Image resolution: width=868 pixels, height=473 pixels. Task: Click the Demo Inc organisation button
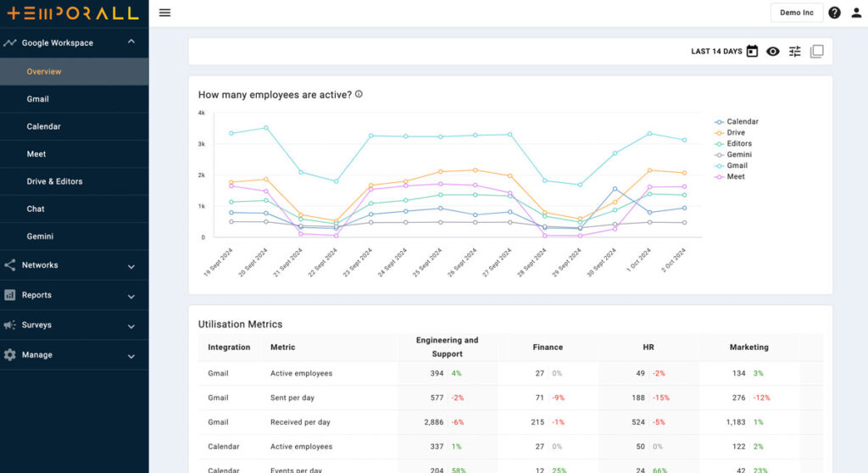coord(797,13)
